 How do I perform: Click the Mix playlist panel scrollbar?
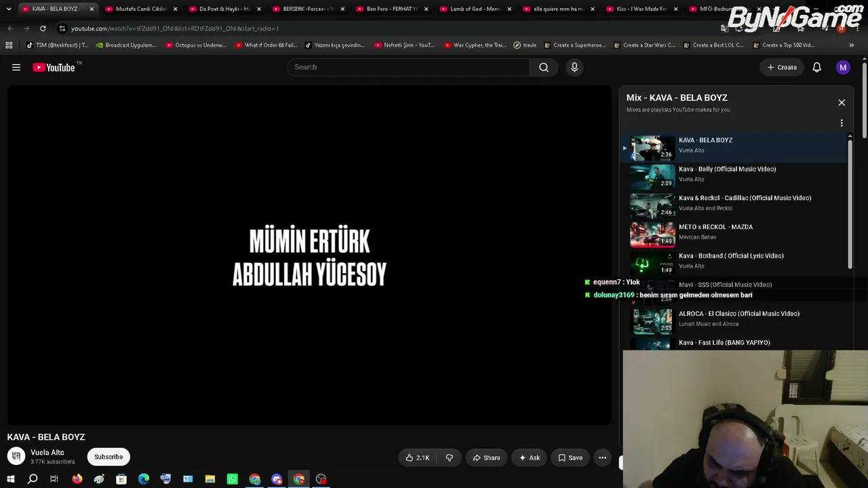(x=850, y=203)
